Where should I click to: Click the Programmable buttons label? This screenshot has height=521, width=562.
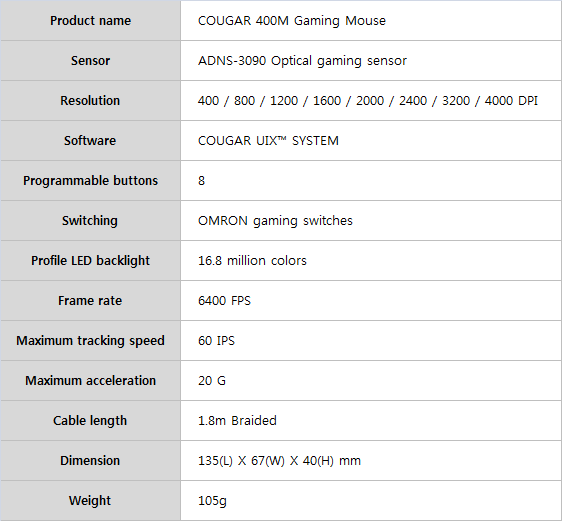pyautogui.click(x=90, y=181)
